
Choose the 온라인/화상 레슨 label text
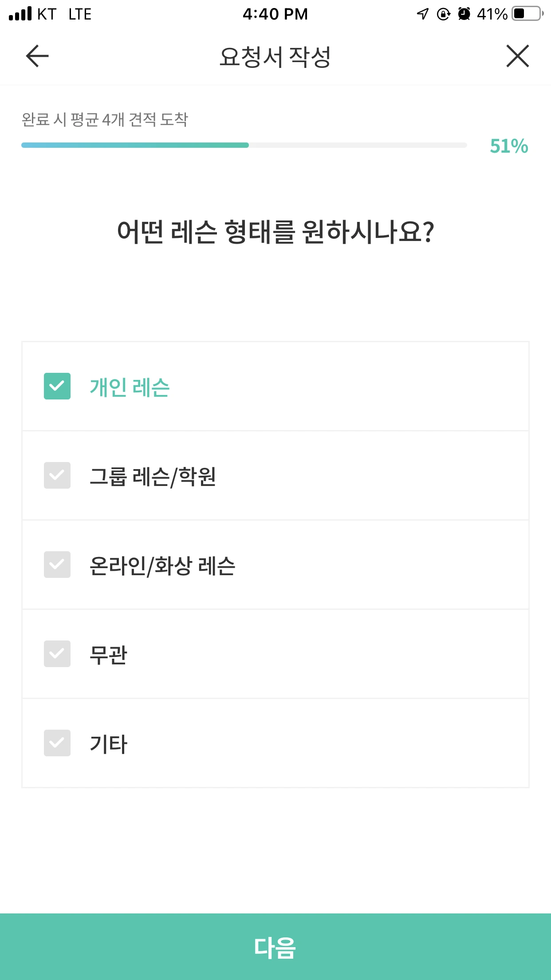click(162, 565)
